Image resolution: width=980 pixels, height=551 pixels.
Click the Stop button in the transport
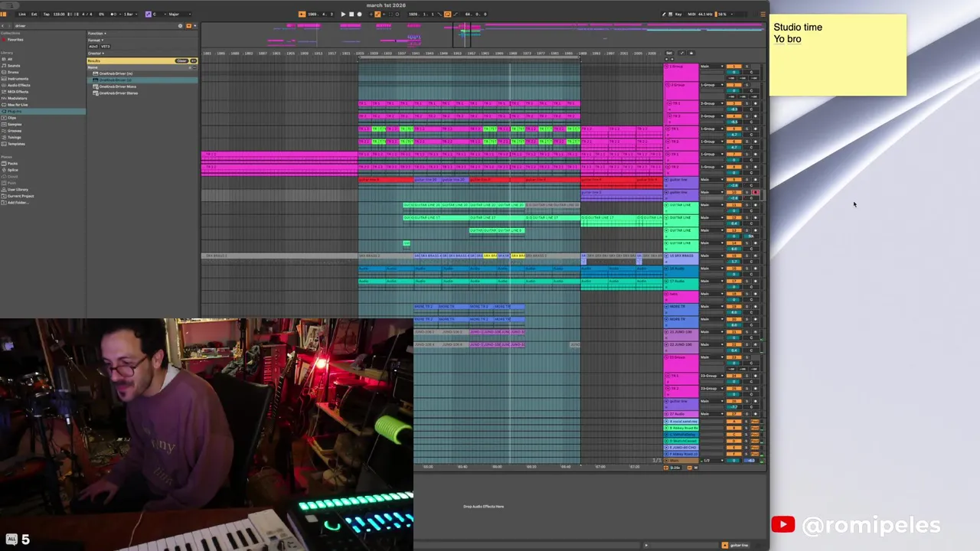(x=351, y=14)
